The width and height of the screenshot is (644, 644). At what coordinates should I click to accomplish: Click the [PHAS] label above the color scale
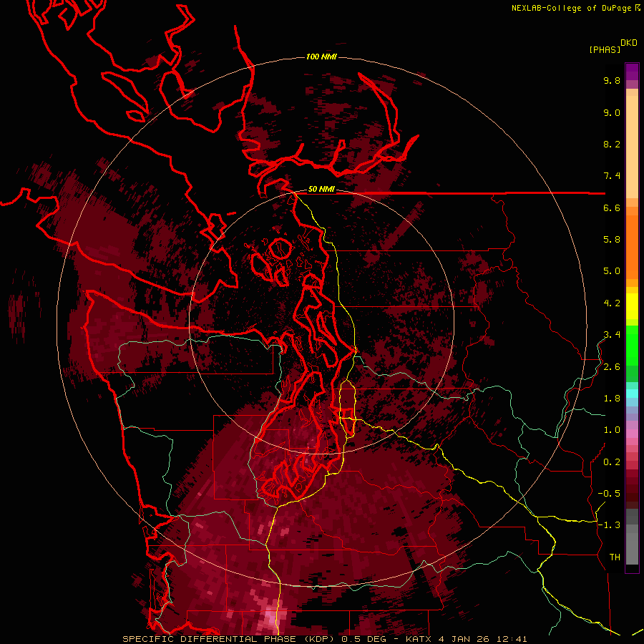tap(605, 49)
